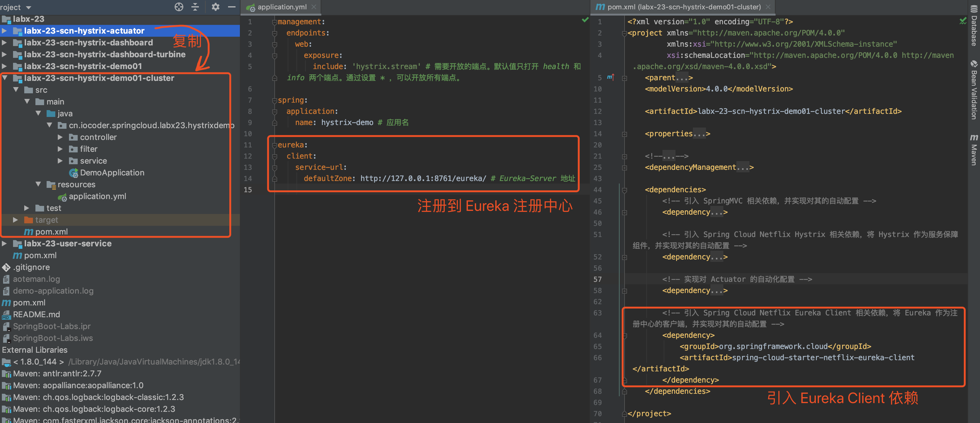Click DemoApplication class in project tree
The width and height of the screenshot is (980, 423).
click(x=112, y=173)
